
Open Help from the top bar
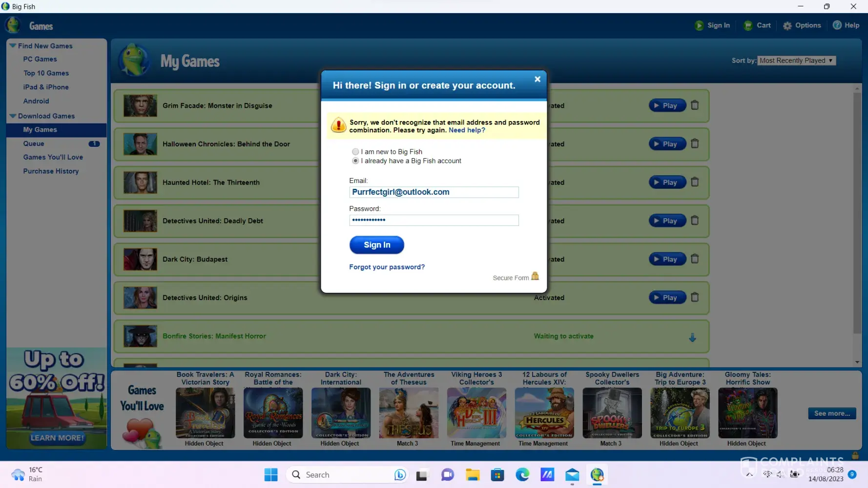click(x=846, y=25)
